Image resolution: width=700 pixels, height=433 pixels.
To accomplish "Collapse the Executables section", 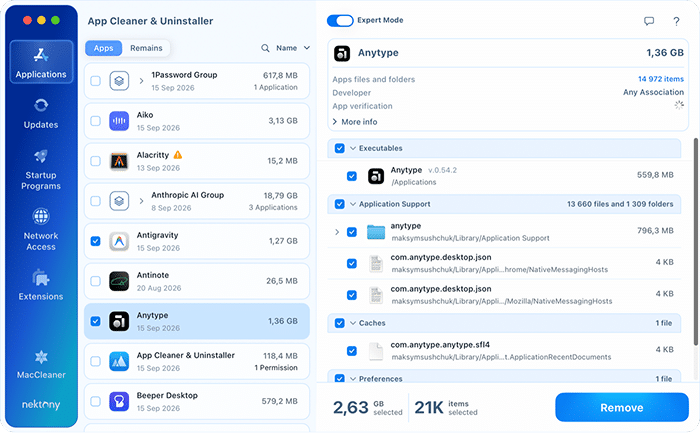I will click(x=353, y=148).
